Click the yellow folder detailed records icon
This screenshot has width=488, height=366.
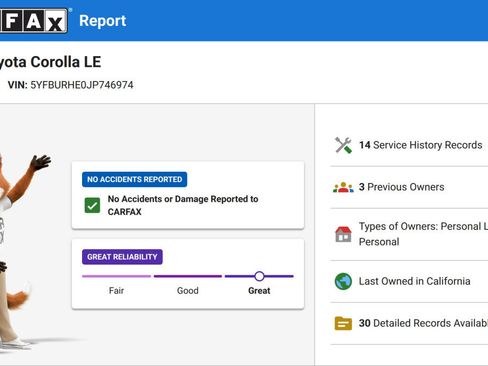(x=343, y=323)
